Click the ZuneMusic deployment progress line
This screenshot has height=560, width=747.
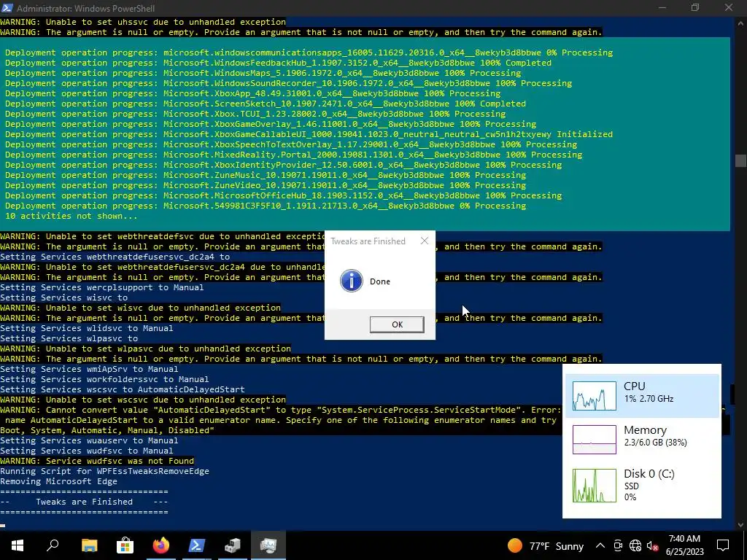coord(266,175)
